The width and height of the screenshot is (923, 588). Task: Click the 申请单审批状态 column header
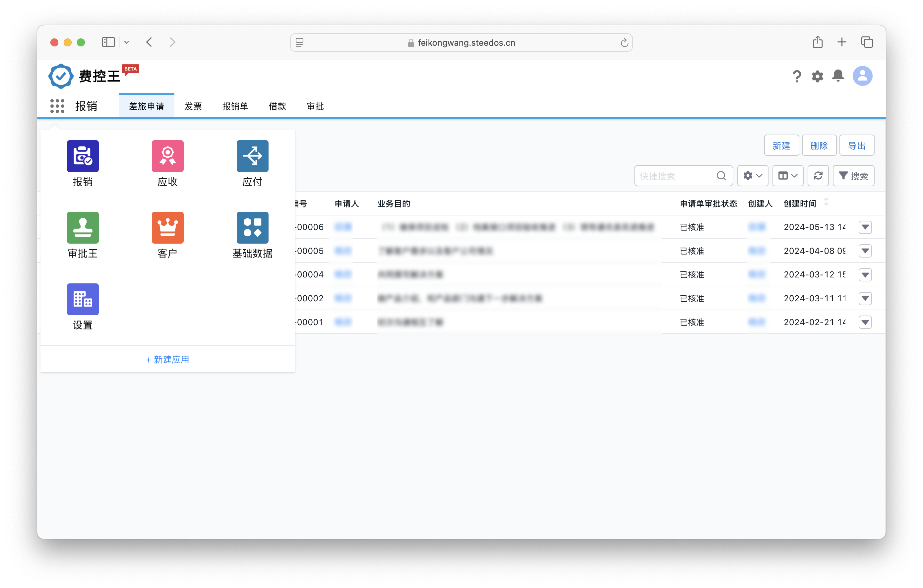(x=708, y=204)
